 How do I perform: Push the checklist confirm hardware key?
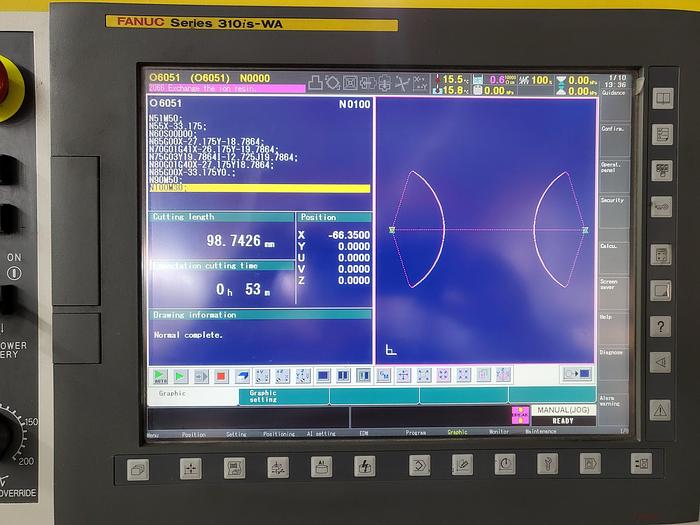(x=662, y=134)
